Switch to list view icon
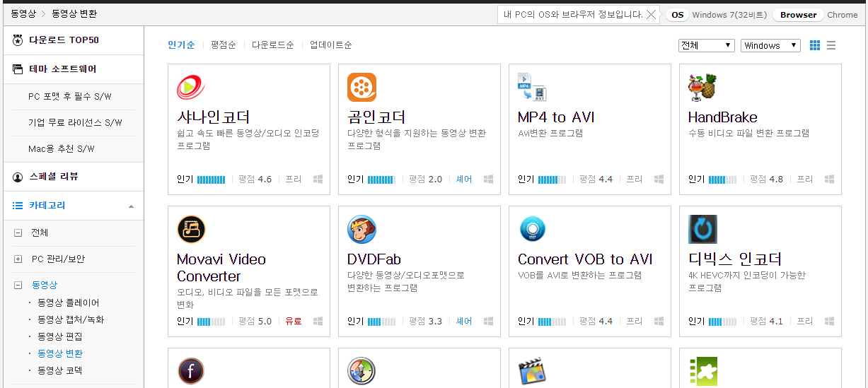 831,45
